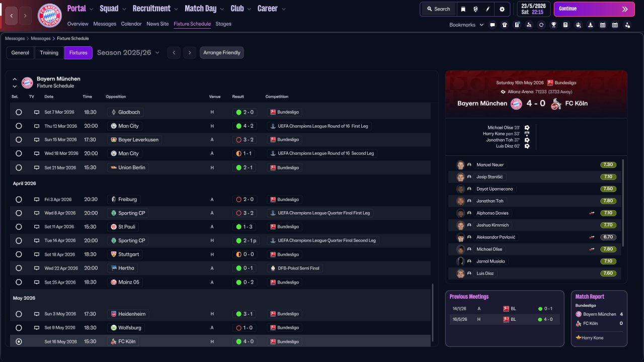Click the Search field in top bar
Screen dimensions: 644x362
[439, 9]
